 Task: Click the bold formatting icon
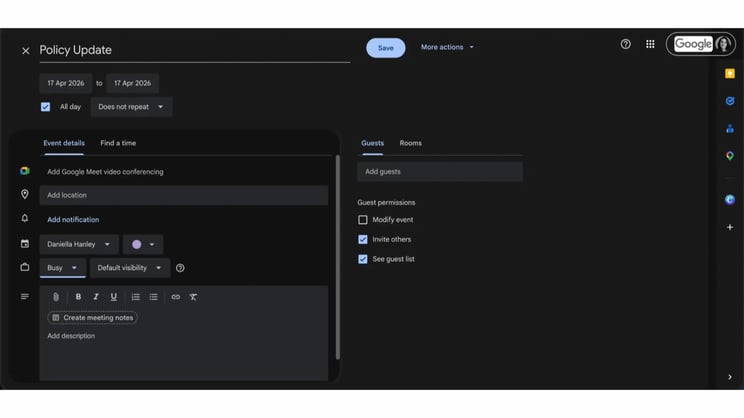coord(78,297)
